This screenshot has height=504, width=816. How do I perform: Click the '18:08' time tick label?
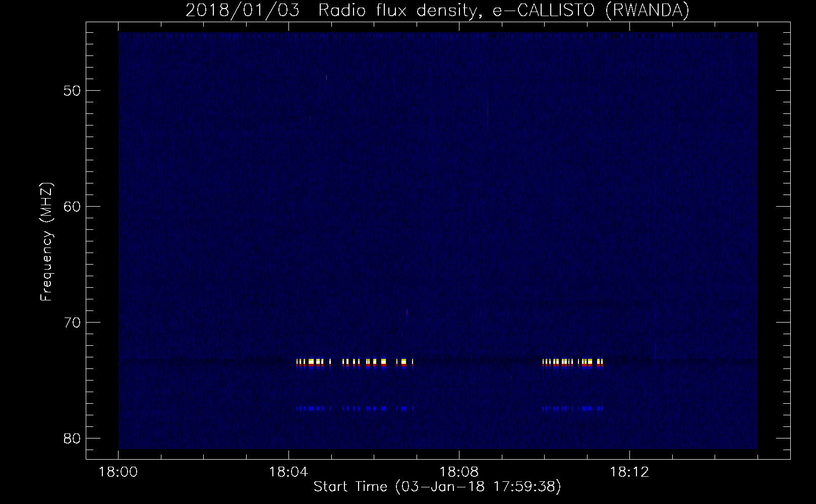[459, 472]
